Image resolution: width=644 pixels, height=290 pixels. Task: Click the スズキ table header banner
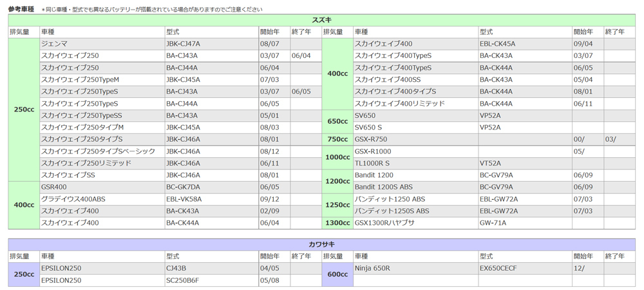[321, 20]
